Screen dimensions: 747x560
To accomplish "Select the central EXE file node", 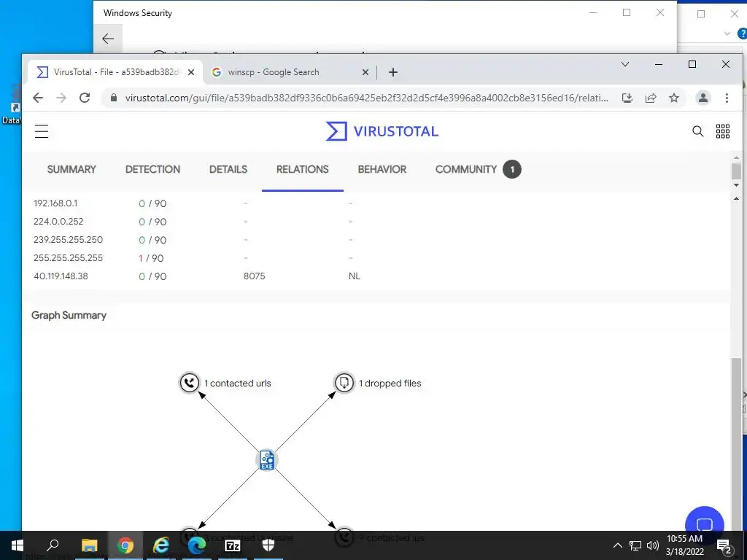I will coord(267,460).
